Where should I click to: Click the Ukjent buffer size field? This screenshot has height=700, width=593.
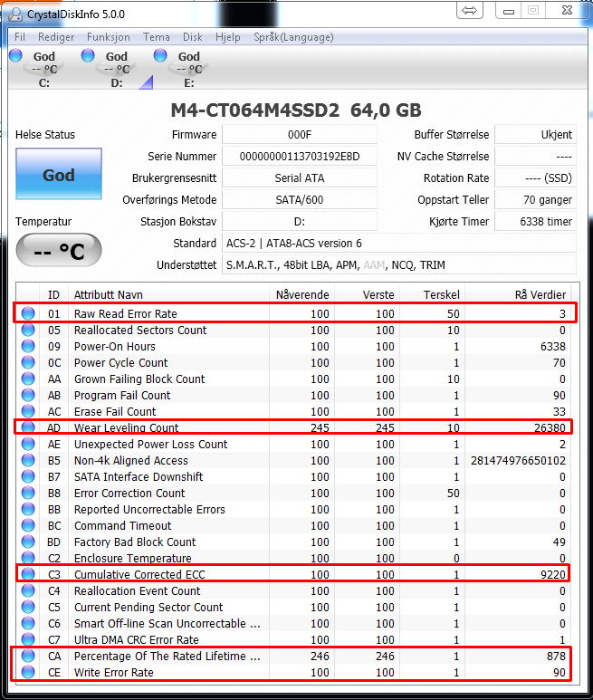pos(535,134)
